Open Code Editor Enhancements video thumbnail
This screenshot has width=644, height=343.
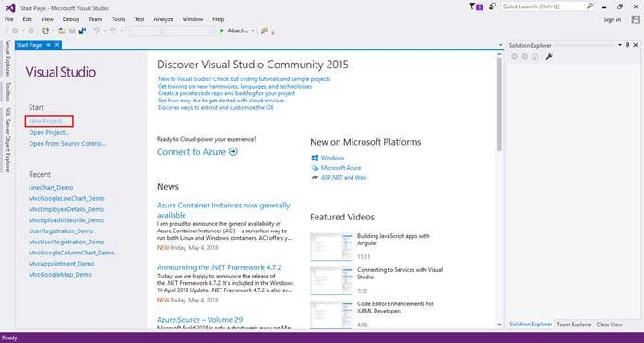331,314
